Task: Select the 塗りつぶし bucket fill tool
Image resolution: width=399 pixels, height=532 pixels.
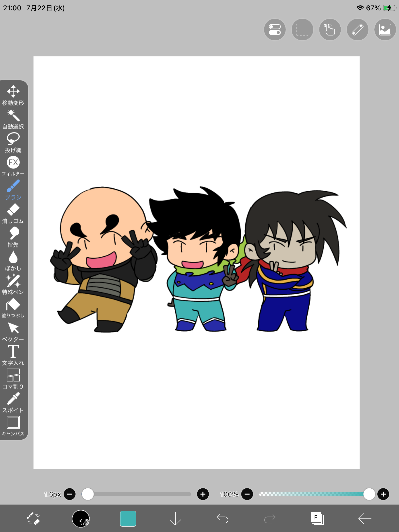Action: (13, 308)
